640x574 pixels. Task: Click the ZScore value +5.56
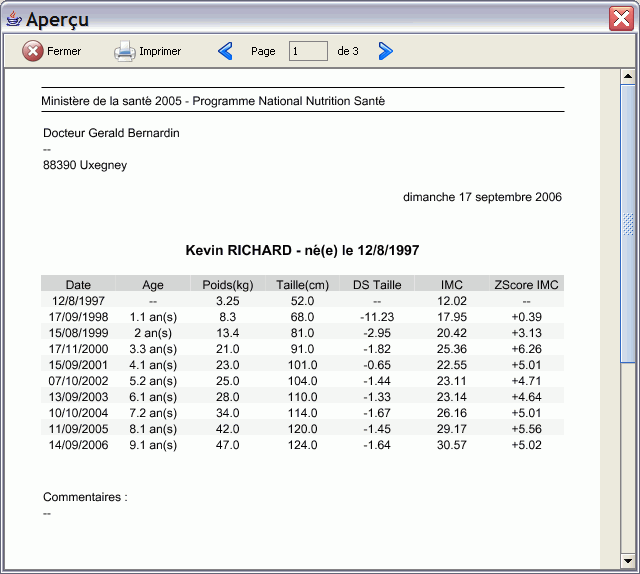pyautogui.click(x=527, y=429)
